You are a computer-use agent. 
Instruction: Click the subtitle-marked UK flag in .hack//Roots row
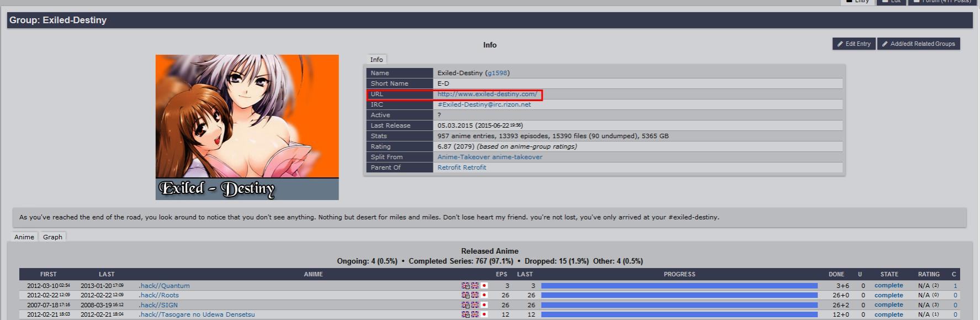[x=465, y=295]
